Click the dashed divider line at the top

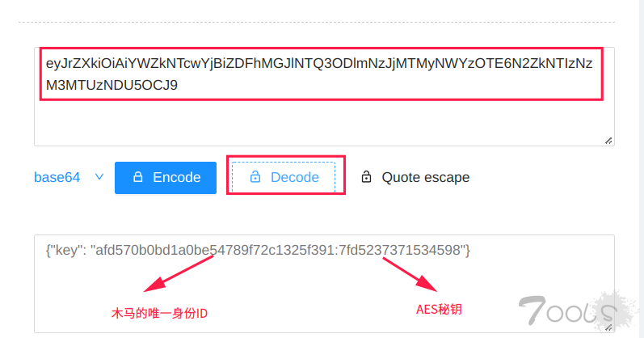coord(316,22)
